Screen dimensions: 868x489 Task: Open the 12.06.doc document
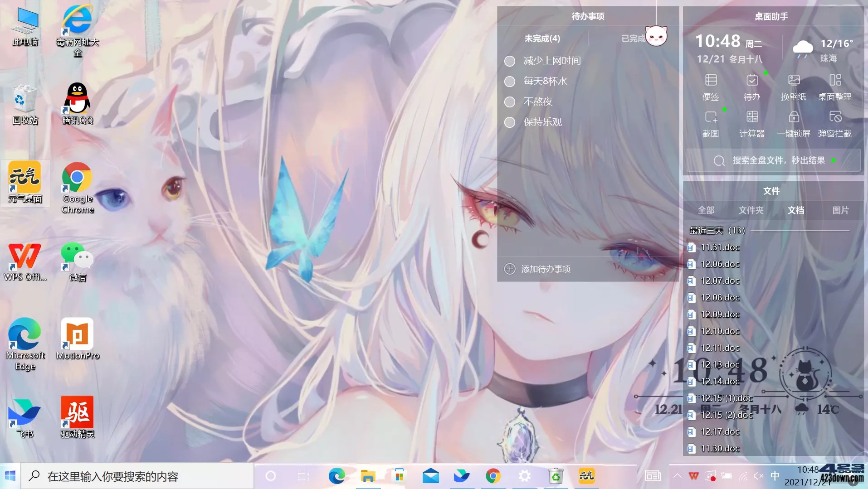coord(720,264)
